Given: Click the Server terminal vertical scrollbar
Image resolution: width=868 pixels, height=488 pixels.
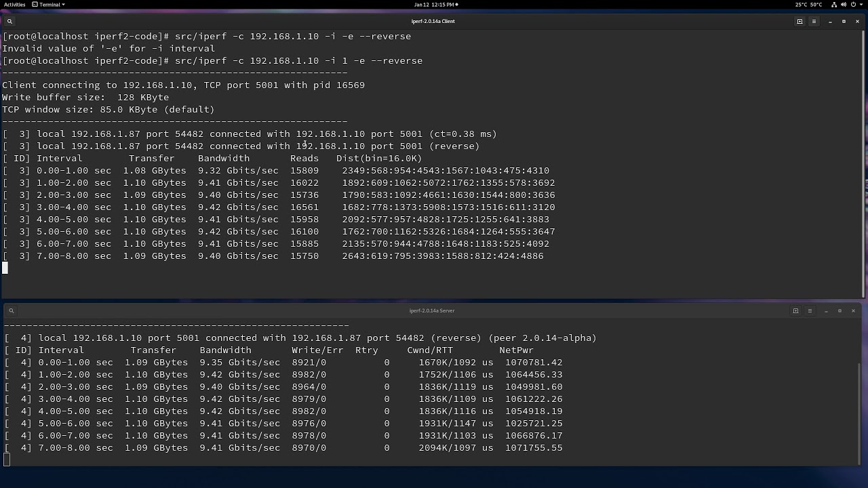Looking at the screenshot, I should pyautogui.click(x=859, y=413).
